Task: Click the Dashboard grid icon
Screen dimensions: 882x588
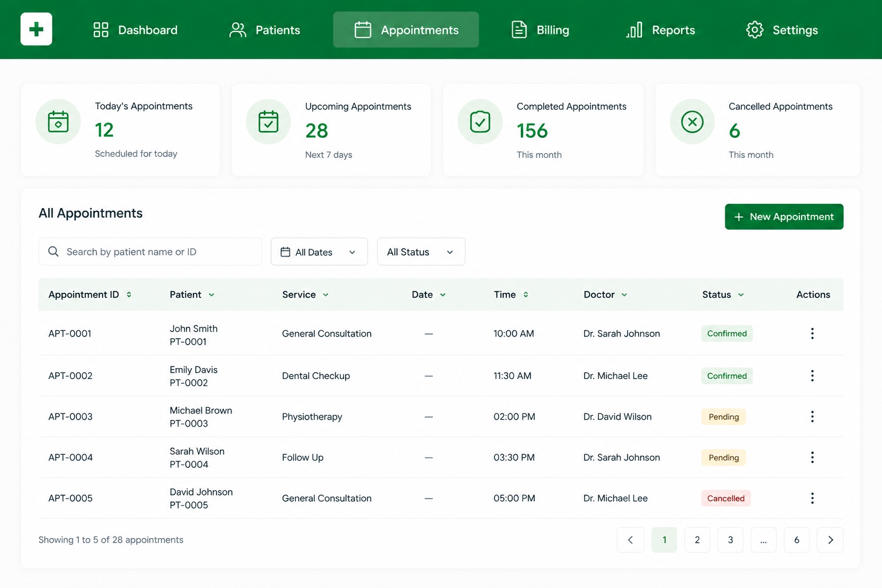Action: pos(101,30)
